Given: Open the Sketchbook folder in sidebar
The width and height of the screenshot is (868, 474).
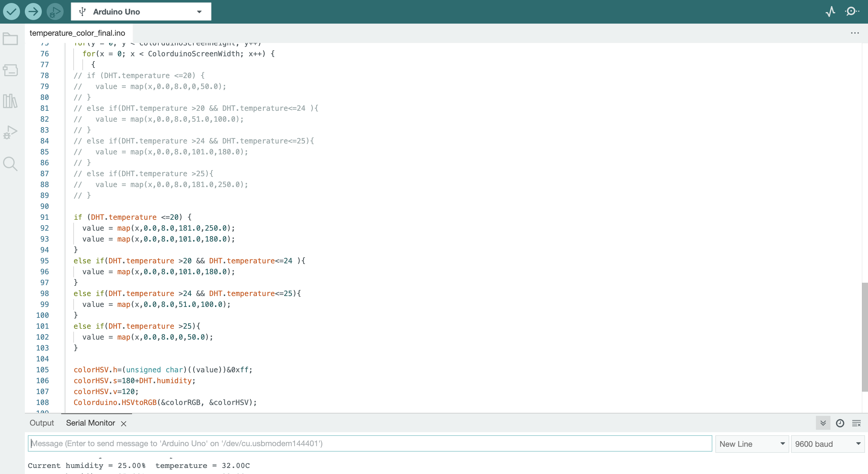Looking at the screenshot, I should click(10, 39).
